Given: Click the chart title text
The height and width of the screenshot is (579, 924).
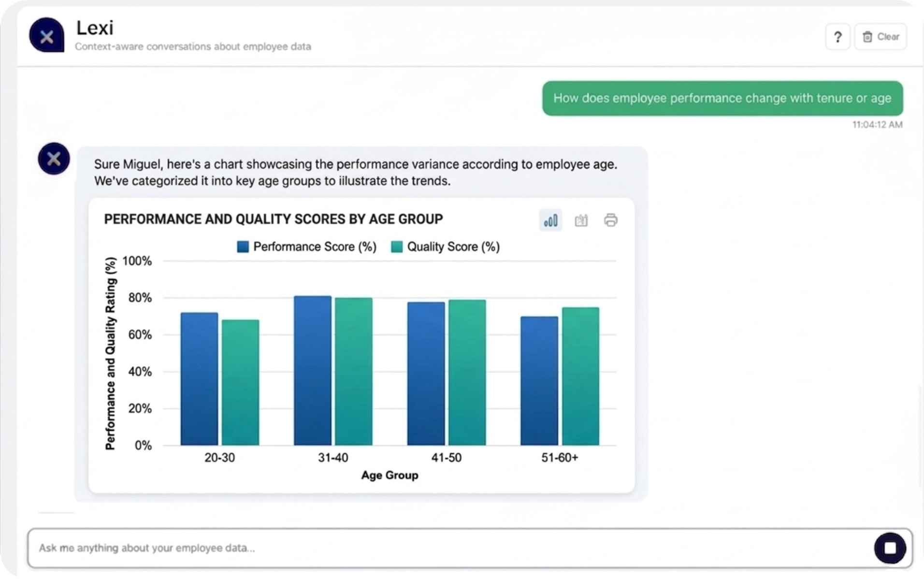Looking at the screenshot, I should [x=273, y=219].
